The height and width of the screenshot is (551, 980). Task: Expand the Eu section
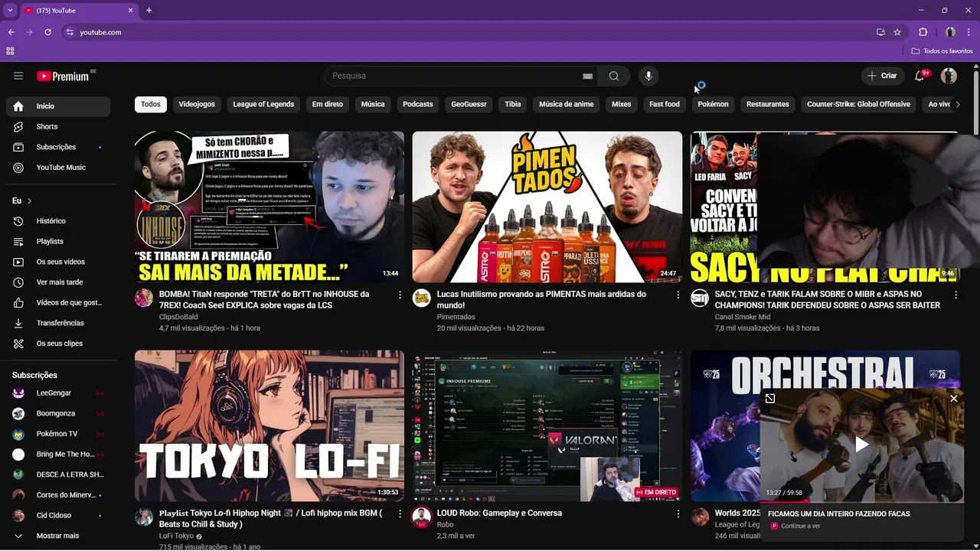[x=21, y=201]
